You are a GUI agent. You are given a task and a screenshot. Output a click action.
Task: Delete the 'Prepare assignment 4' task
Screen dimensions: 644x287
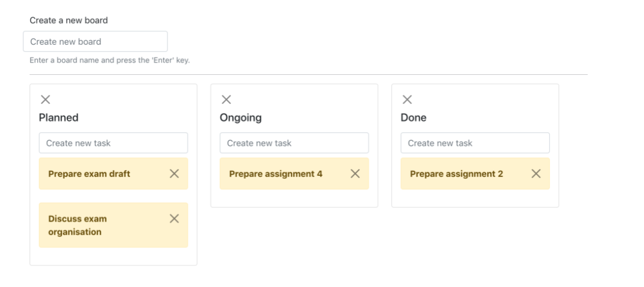point(355,174)
